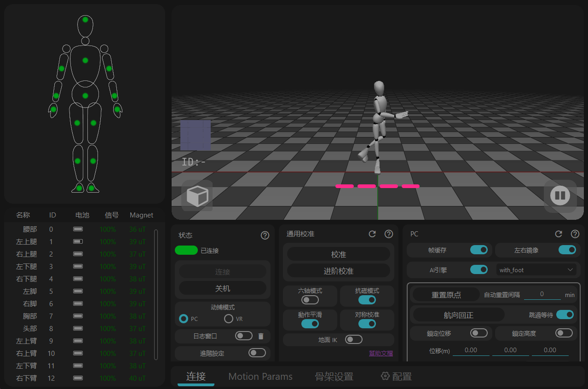
Task: Click the battery icon in the 腰部 row
Action: click(78, 229)
